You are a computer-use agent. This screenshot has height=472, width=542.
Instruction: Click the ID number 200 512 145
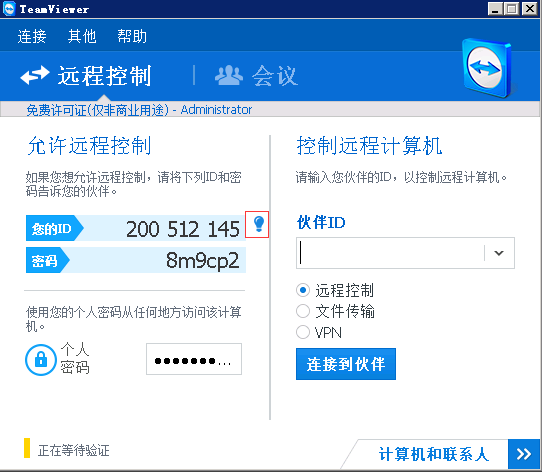(183, 229)
